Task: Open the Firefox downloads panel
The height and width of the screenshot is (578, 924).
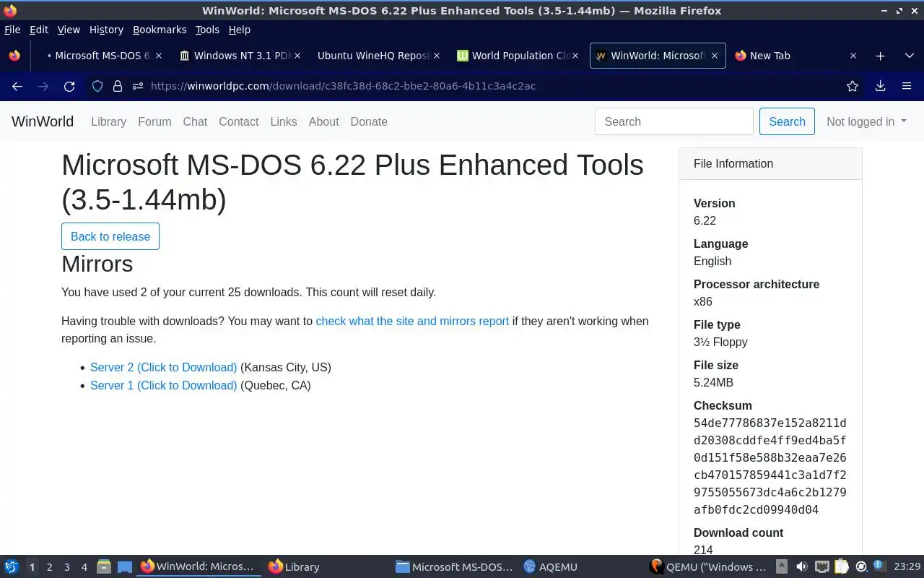Action: click(880, 86)
